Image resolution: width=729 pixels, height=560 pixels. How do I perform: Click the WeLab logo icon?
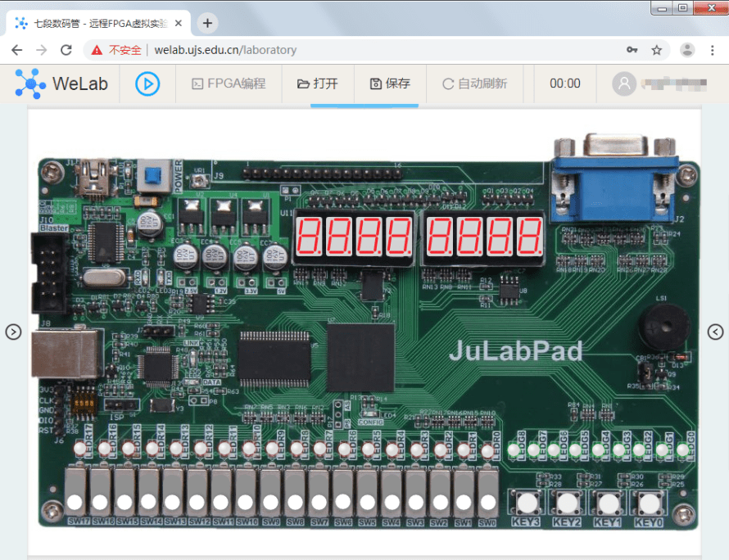click(31, 84)
